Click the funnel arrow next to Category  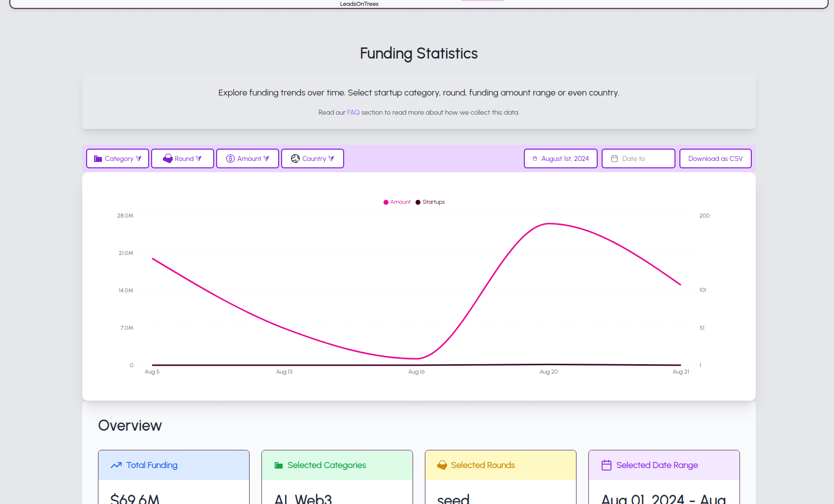tap(138, 158)
